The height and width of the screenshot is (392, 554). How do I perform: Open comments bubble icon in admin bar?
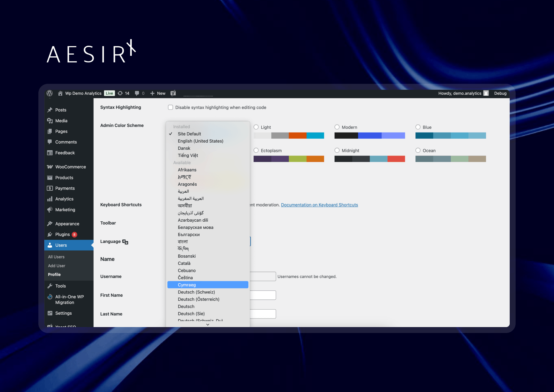click(x=137, y=93)
